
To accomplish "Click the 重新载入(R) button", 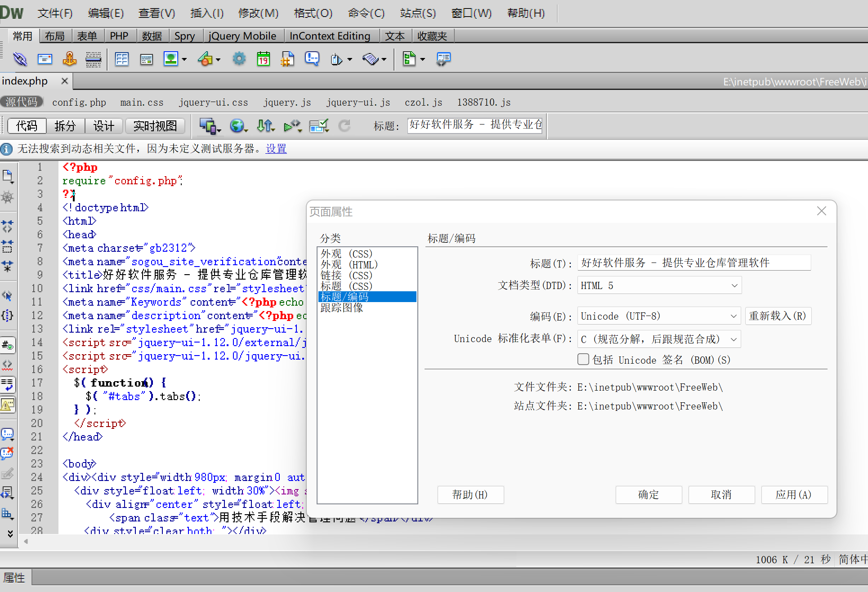I will click(778, 316).
